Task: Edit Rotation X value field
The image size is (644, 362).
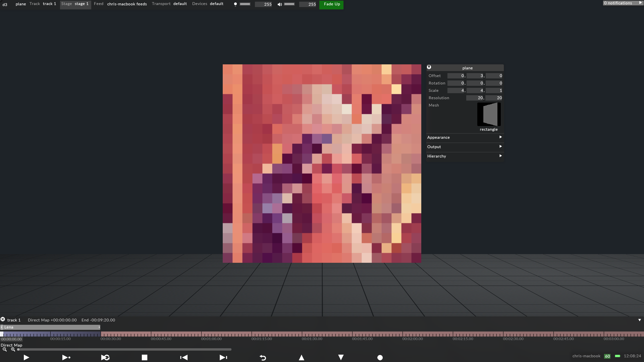Action: [456, 83]
